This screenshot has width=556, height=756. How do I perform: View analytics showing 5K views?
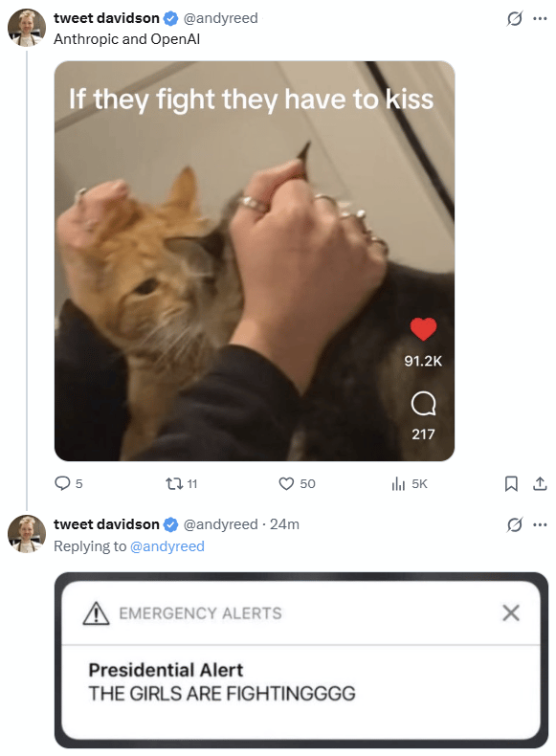398,483
